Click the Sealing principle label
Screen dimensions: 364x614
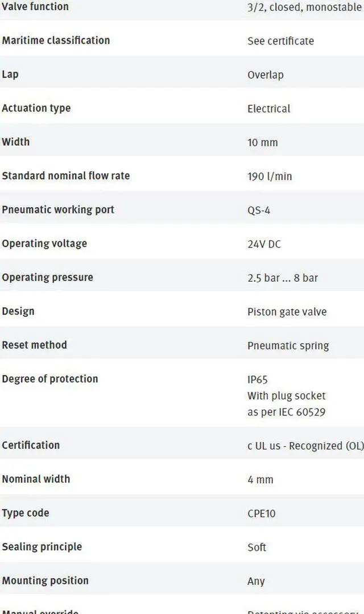(42, 547)
